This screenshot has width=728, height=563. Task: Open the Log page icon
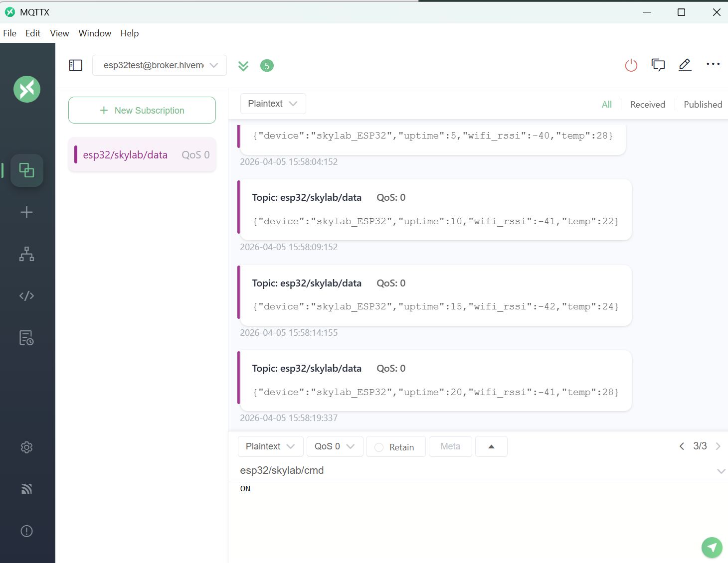(27, 338)
